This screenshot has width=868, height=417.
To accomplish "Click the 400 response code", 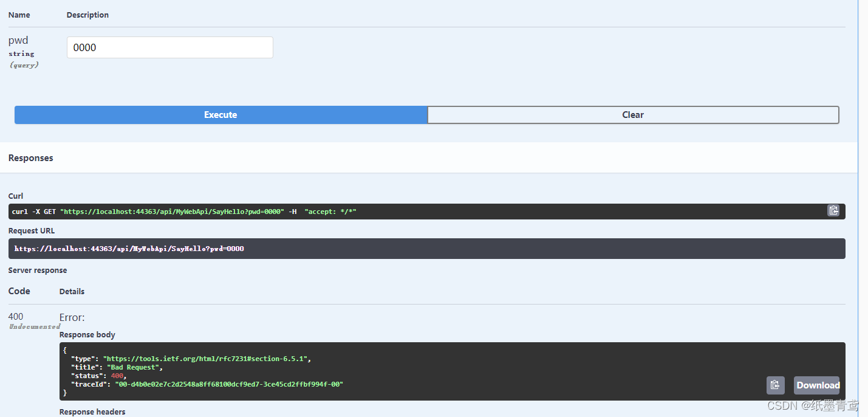I will pyautogui.click(x=16, y=317).
